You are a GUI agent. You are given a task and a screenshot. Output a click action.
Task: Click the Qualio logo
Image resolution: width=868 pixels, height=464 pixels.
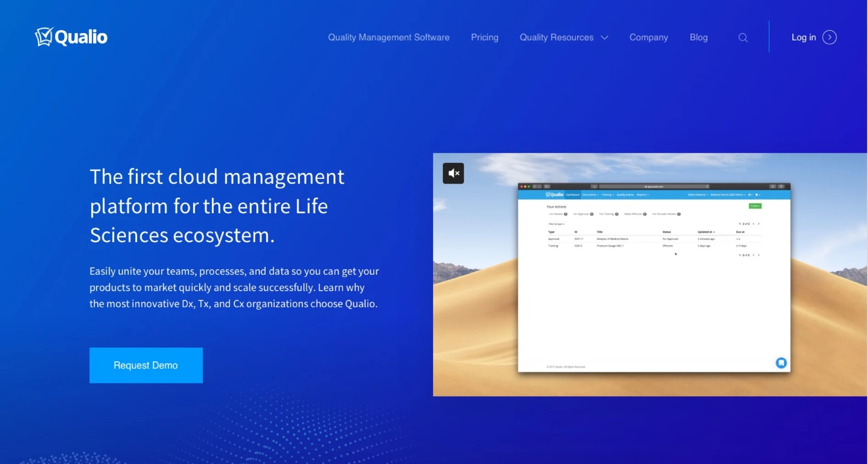click(x=71, y=37)
